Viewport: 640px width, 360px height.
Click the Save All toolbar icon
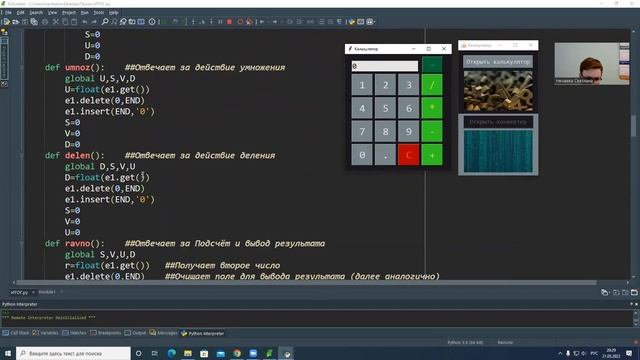pos(34,22)
